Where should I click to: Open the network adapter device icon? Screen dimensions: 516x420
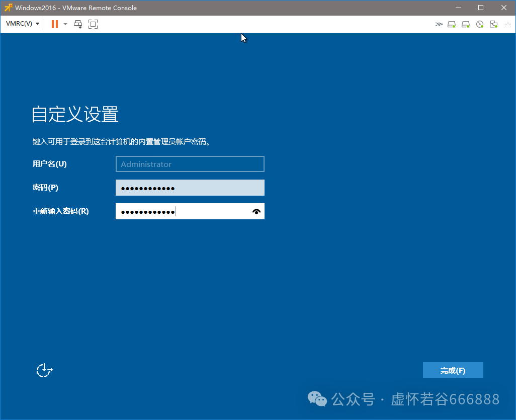point(494,24)
